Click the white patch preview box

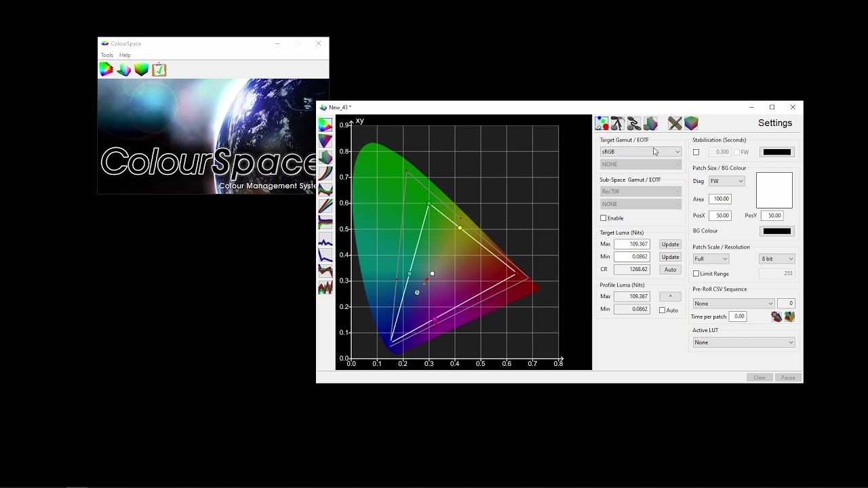click(774, 190)
